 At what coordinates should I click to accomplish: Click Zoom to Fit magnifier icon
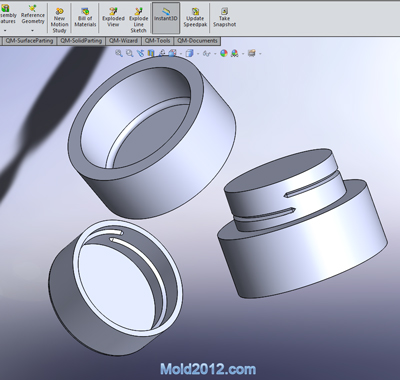click(x=119, y=53)
